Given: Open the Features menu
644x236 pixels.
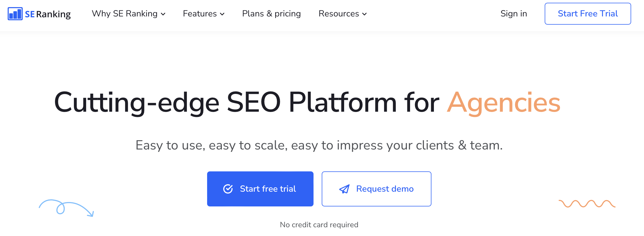Looking at the screenshot, I should pos(200,14).
